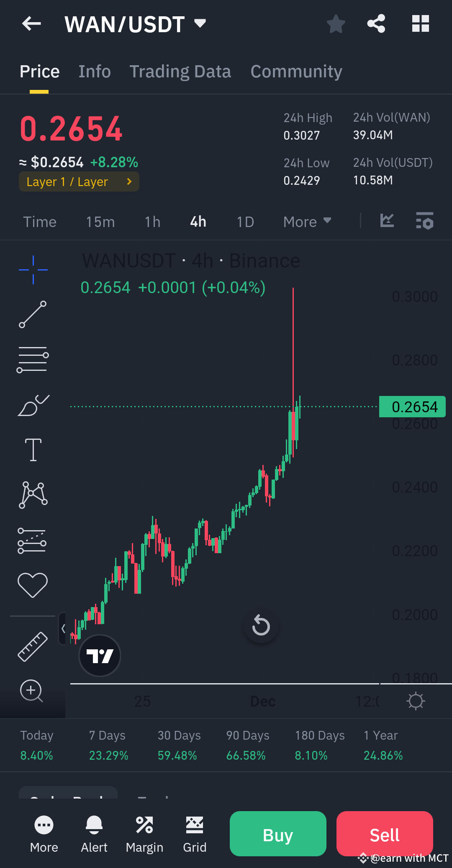Select the text annotation tool
This screenshot has height=868, width=452.
(33, 449)
